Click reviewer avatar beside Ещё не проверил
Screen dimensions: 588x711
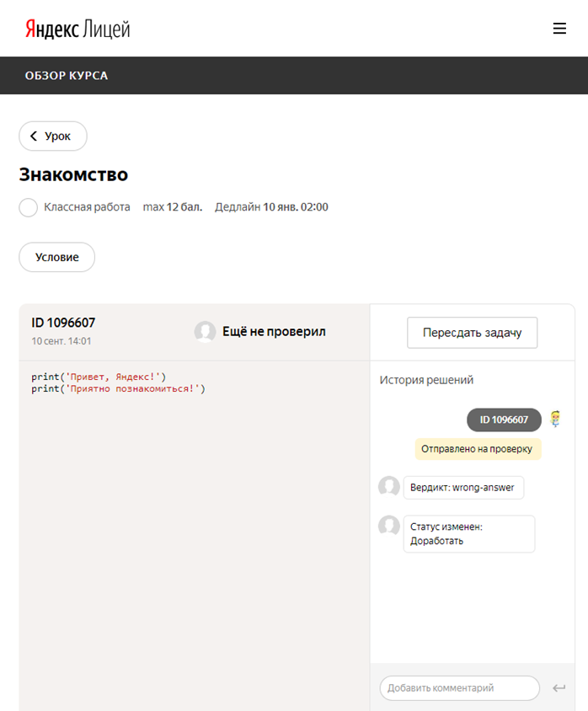tap(205, 331)
